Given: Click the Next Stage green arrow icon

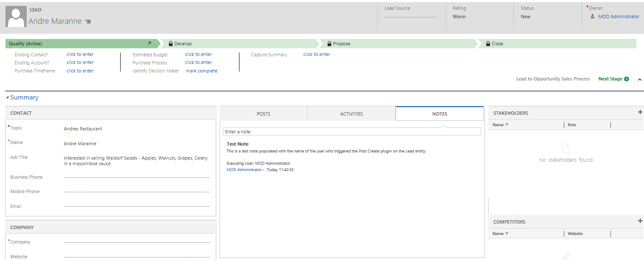Looking at the screenshot, I should 627,79.
